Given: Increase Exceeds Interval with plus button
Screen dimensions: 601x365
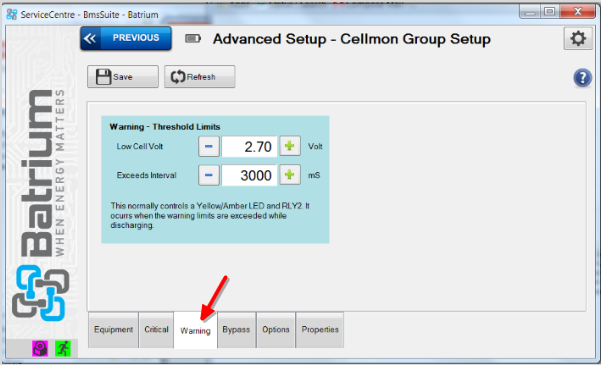Looking at the screenshot, I should pos(290,175).
